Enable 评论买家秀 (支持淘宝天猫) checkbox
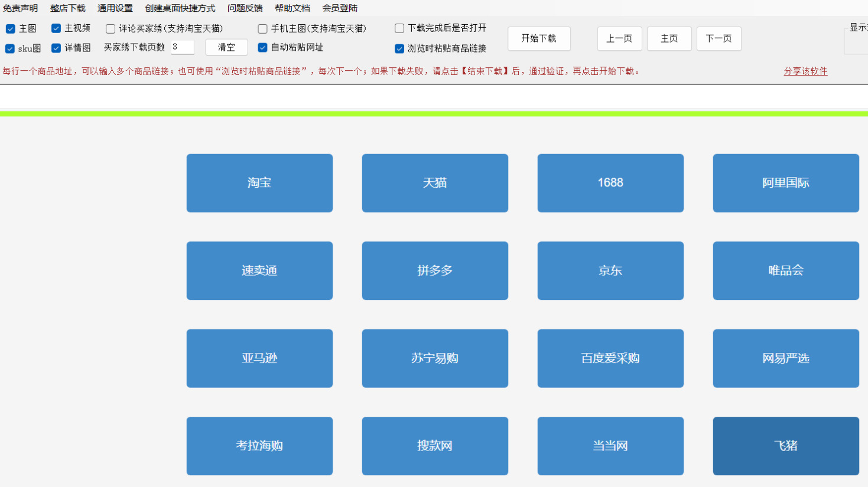 point(110,29)
